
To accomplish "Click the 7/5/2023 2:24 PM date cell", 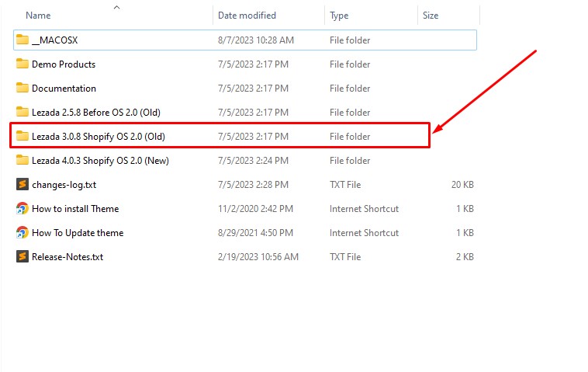I will coord(253,161).
